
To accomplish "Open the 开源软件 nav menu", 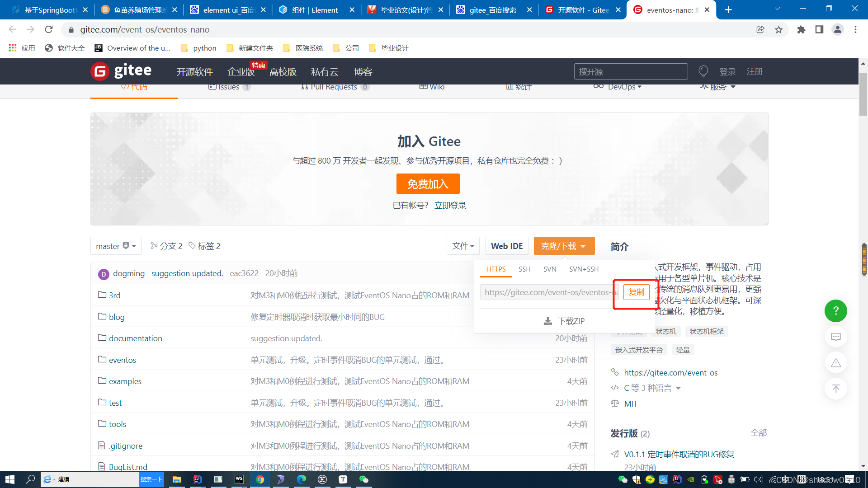I will [x=194, y=72].
